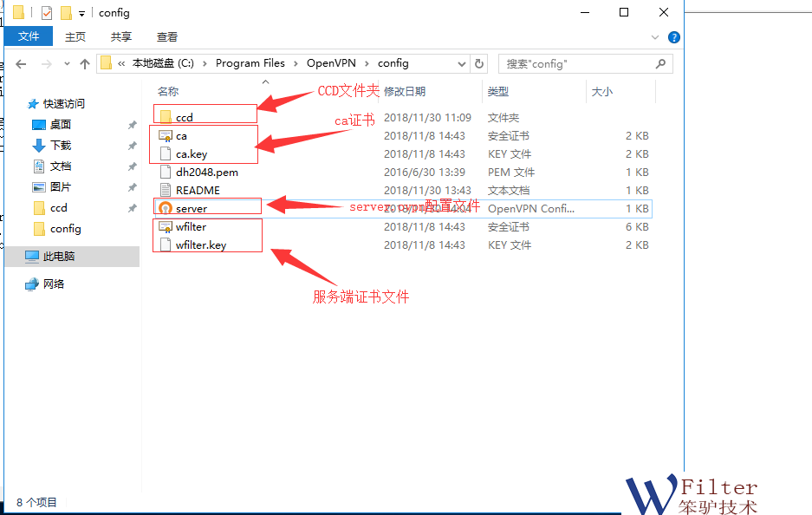Open the address bar history dropdown
Image resolution: width=812 pixels, height=515 pixels.
(x=461, y=63)
